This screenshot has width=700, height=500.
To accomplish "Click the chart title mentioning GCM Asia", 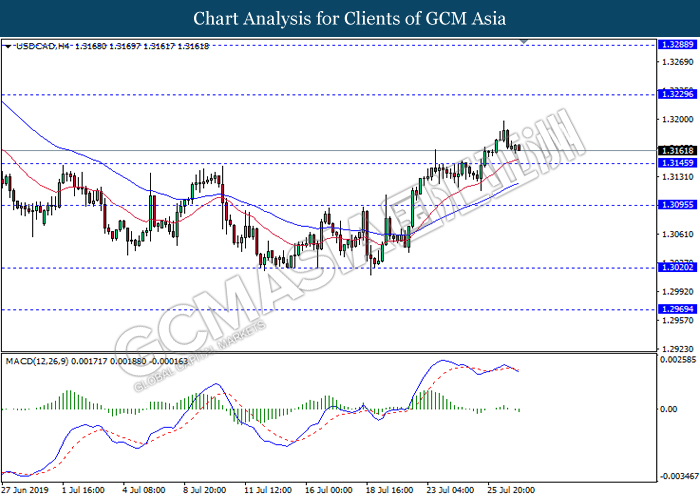I will (349, 18).
